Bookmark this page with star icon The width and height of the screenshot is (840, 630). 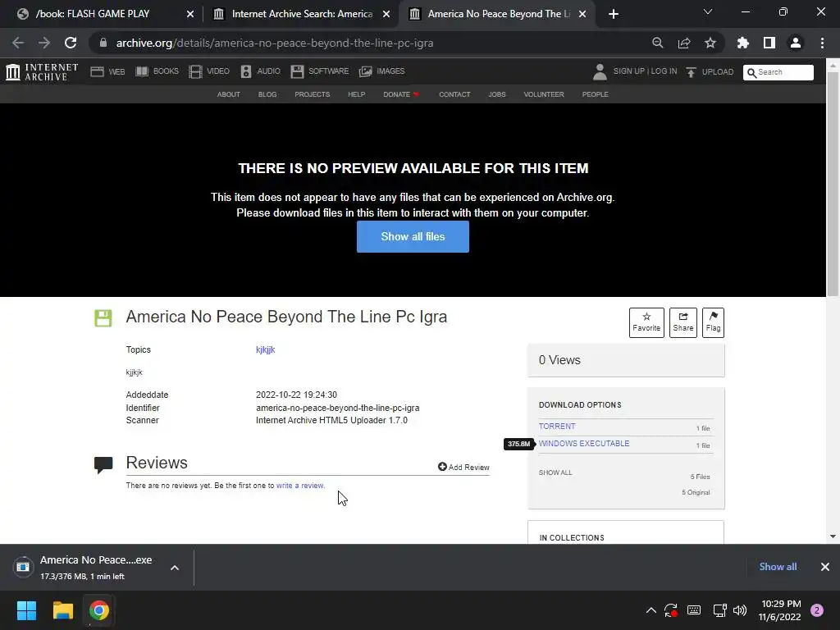point(710,43)
